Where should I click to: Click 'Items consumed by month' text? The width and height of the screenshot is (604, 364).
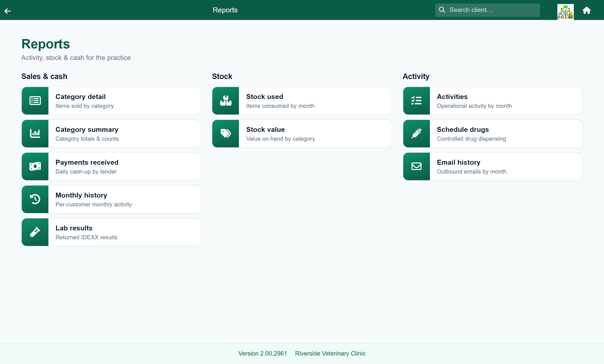pyautogui.click(x=280, y=106)
